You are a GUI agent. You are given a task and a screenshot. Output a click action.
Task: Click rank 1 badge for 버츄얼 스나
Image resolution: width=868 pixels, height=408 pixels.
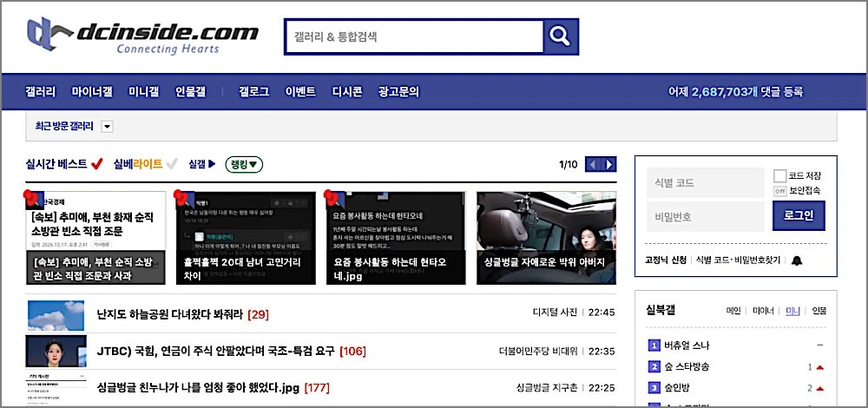coord(654,345)
